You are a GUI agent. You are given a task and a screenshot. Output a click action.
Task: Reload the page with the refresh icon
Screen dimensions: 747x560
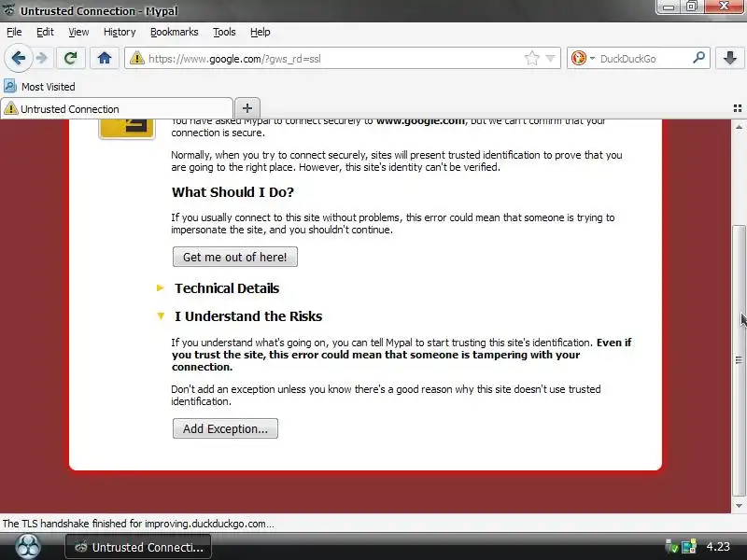coord(71,59)
